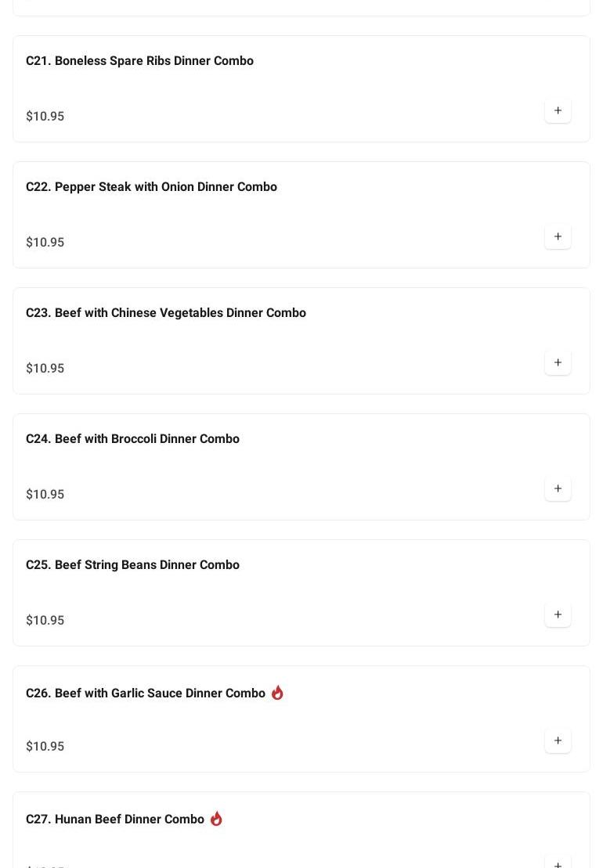The width and height of the screenshot is (603, 868).
Task: Open C22 Pepper Steak with Onion title
Action: pyautogui.click(x=151, y=187)
